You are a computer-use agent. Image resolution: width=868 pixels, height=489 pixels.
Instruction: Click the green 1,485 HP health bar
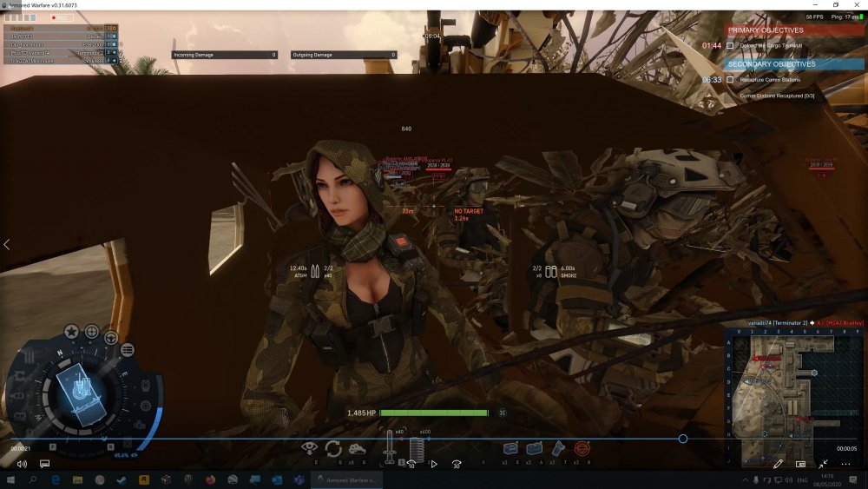[x=434, y=413]
